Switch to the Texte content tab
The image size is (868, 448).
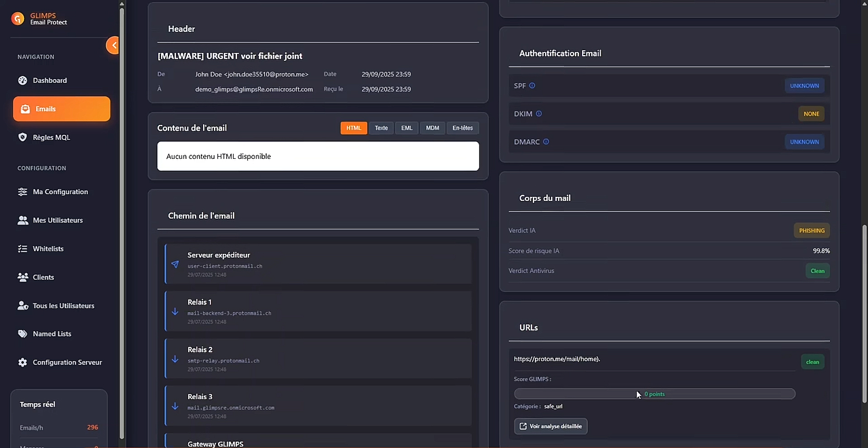(381, 128)
